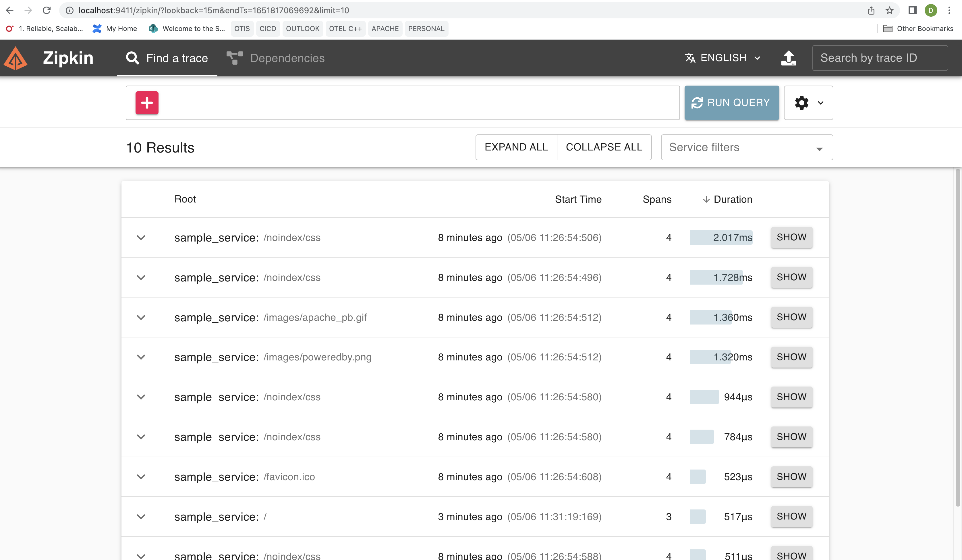The width and height of the screenshot is (962, 560).
Task: Bookmark this page with the star icon
Action: (890, 10)
